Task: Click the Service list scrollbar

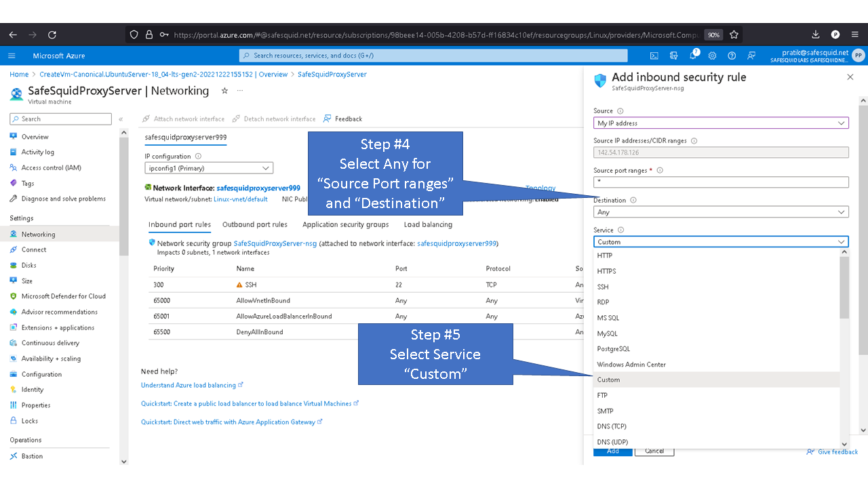Action: [844, 288]
